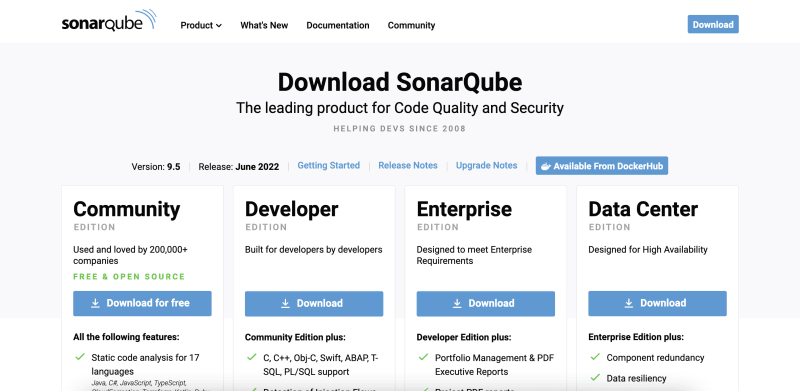Screen dimensions: 800x391
Task: Open the Upgrade Notes link
Action: [x=486, y=165]
